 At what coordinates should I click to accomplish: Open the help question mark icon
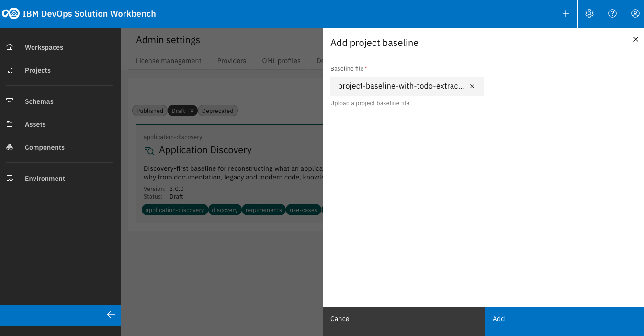(612, 14)
